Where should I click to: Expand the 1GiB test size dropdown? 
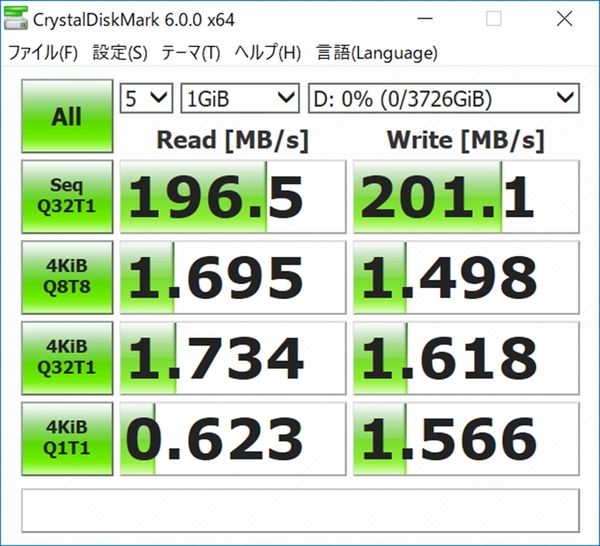240,98
